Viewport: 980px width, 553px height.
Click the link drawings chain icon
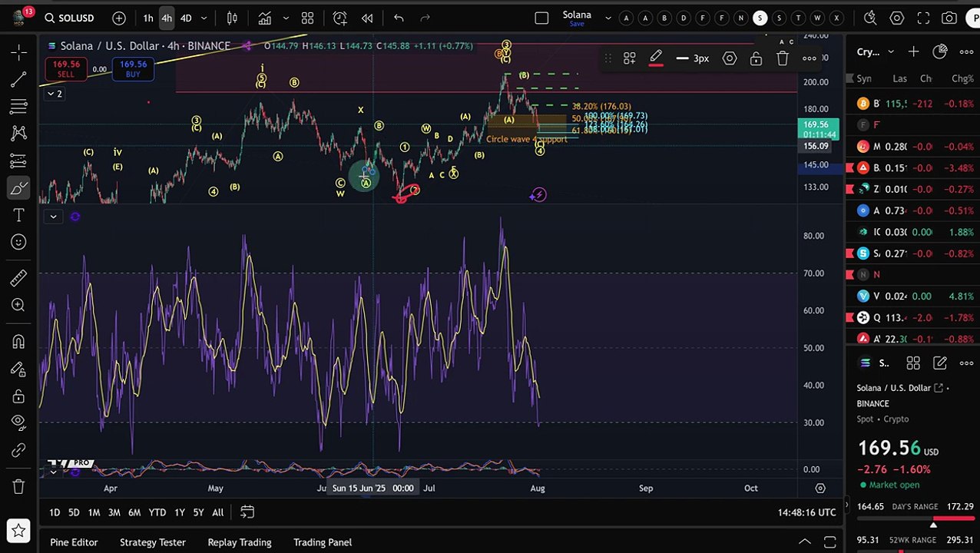(19, 451)
